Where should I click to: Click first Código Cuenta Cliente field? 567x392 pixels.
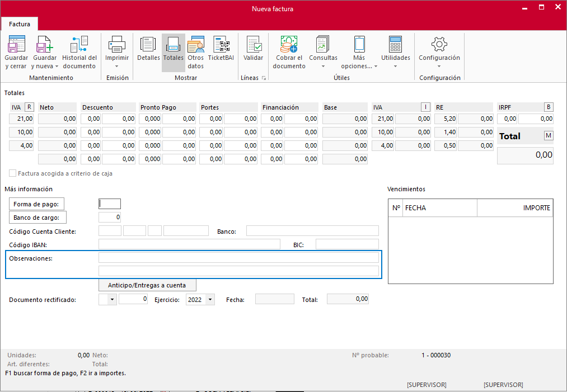(x=110, y=230)
